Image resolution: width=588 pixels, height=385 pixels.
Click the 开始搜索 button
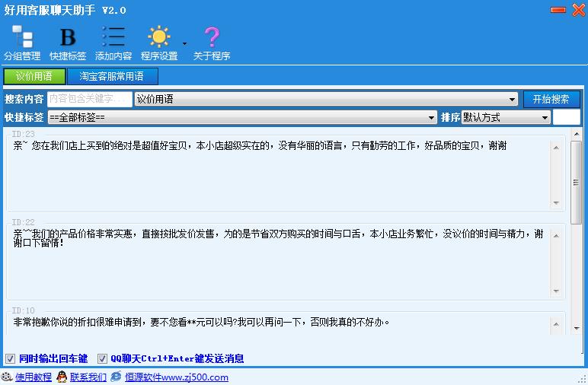(551, 99)
